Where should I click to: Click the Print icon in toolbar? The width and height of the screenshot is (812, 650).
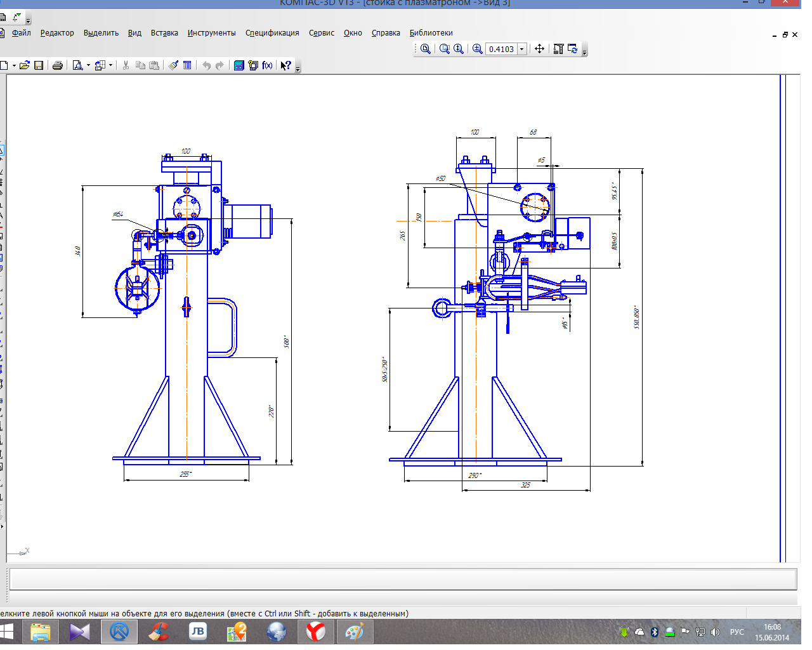tap(57, 65)
